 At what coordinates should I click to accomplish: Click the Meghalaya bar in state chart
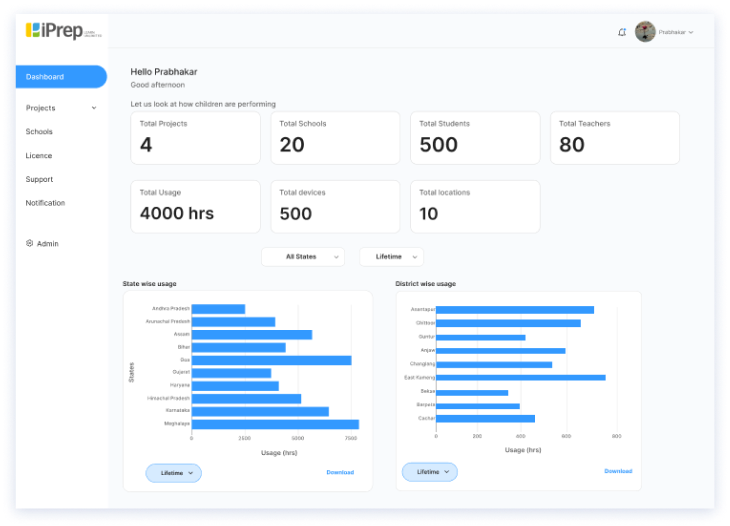coord(275,424)
